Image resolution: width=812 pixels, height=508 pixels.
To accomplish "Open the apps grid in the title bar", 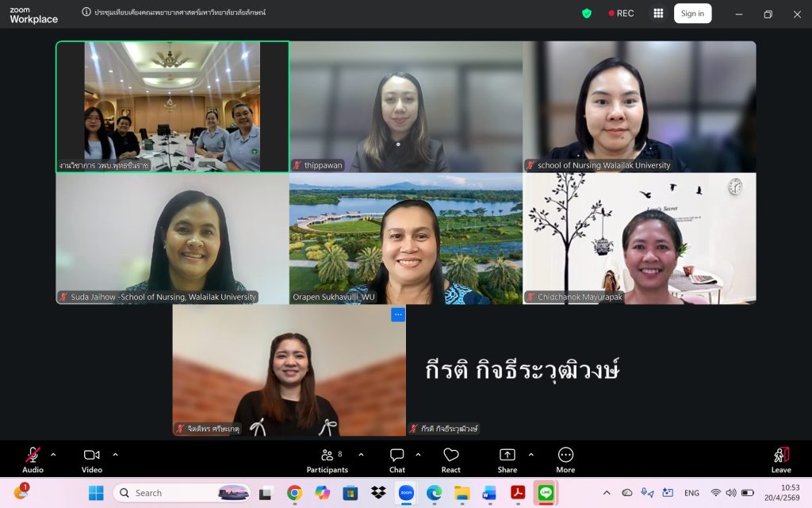I will point(657,13).
